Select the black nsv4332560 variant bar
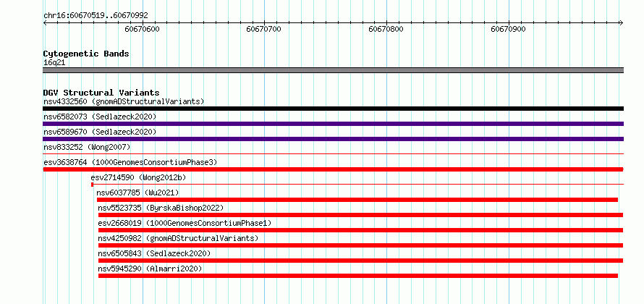 point(333,109)
